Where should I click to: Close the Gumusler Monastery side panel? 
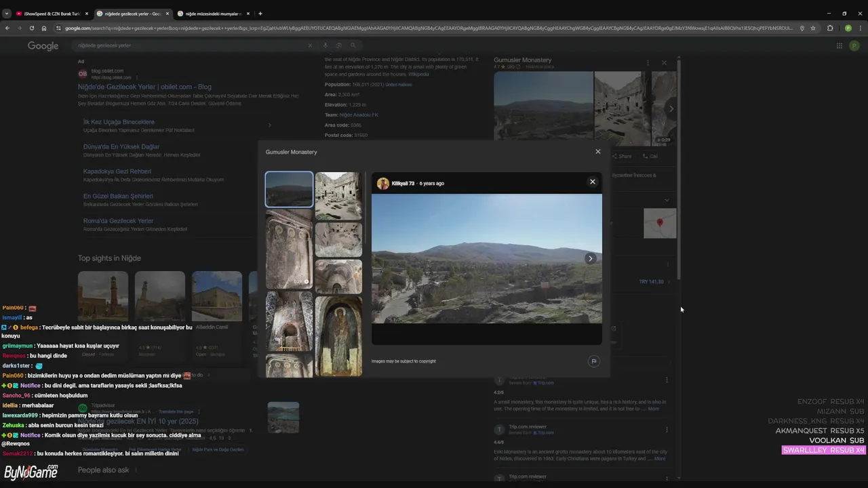[x=664, y=62]
